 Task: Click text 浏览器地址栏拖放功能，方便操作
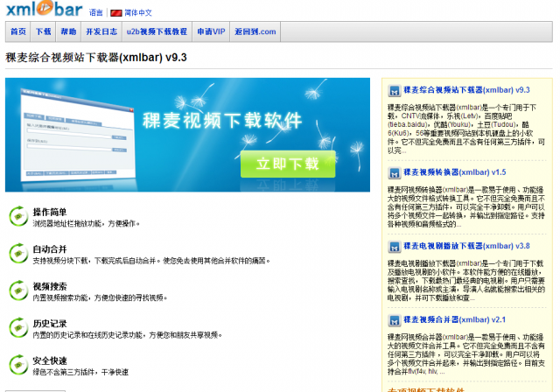tap(86, 223)
